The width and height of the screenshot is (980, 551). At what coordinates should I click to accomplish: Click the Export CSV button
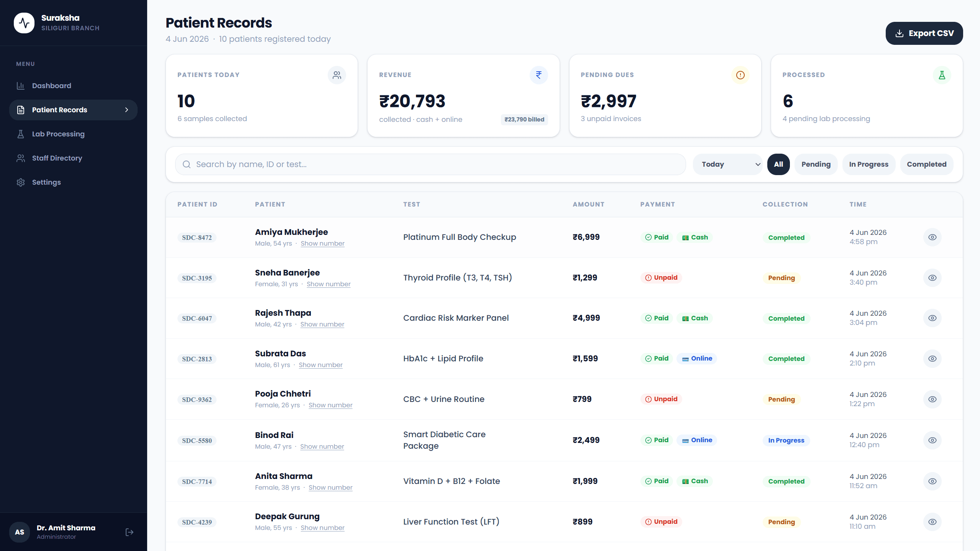pyautogui.click(x=924, y=33)
